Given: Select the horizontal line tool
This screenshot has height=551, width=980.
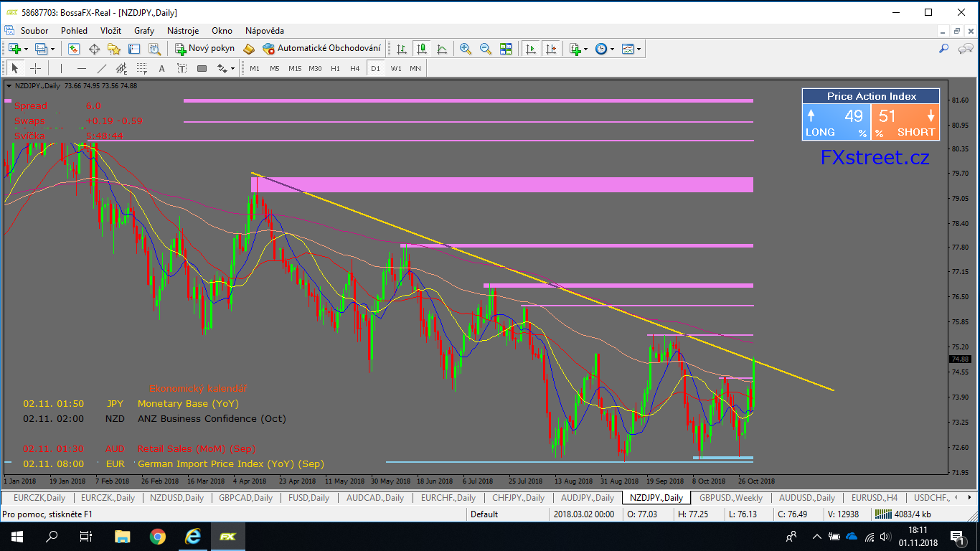Looking at the screenshot, I should click(x=82, y=68).
